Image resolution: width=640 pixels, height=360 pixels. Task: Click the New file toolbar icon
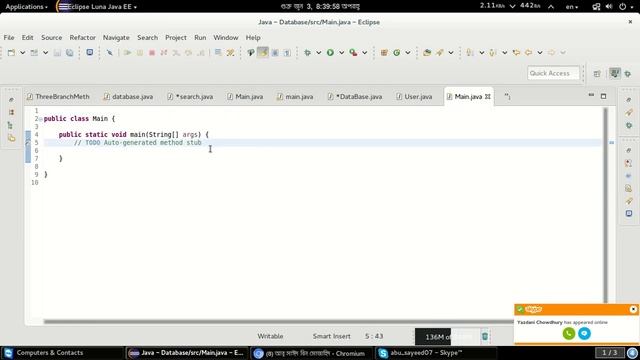click(11, 53)
